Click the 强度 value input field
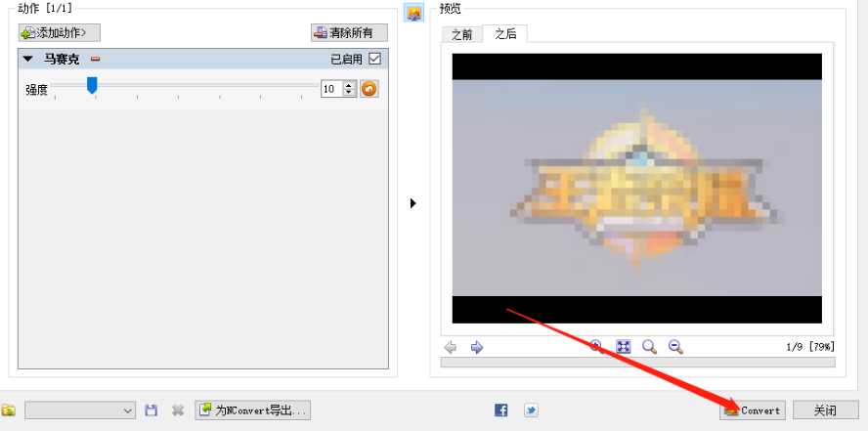The image size is (868, 431). (331, 89)
